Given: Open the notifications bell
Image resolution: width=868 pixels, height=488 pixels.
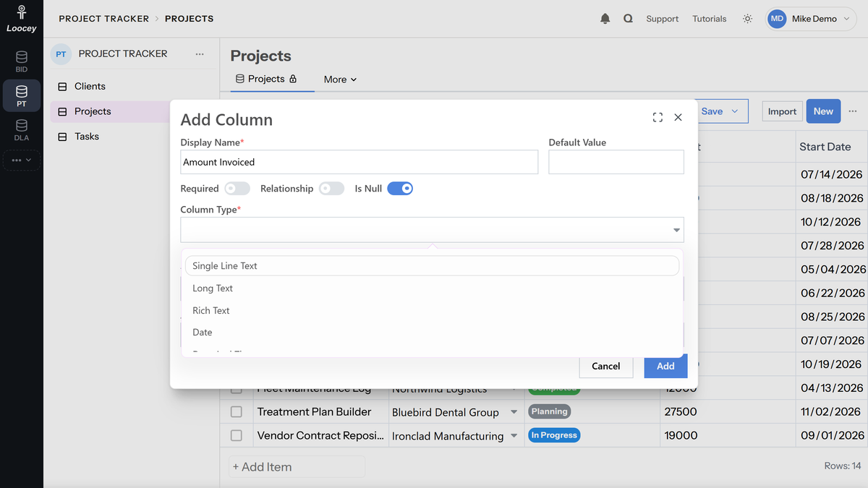Looking at the screenshot, I should [x=605, y=19].
